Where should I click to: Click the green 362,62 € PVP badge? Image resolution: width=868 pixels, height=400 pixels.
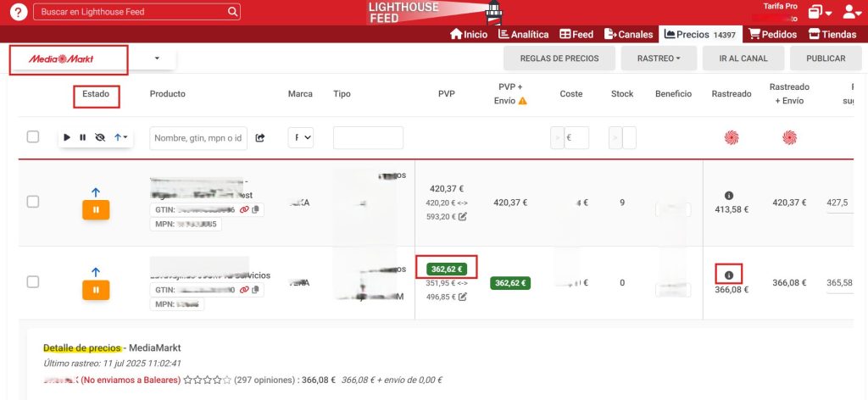(447, 269)
